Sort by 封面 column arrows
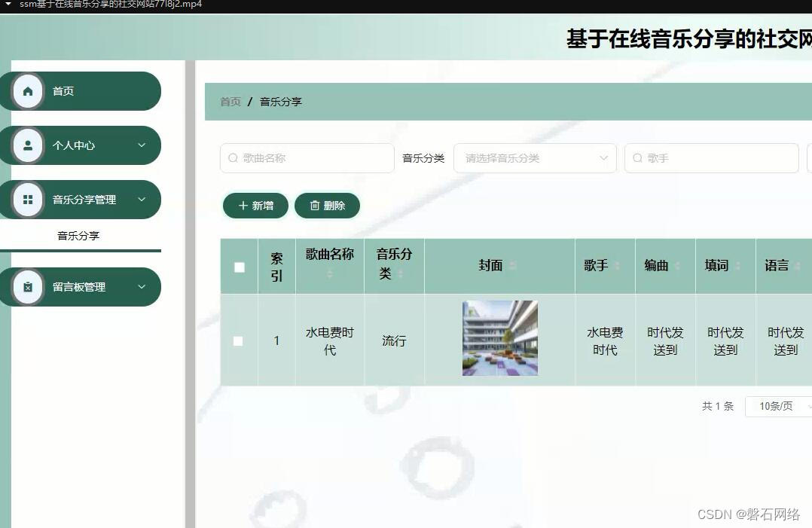 513,266
